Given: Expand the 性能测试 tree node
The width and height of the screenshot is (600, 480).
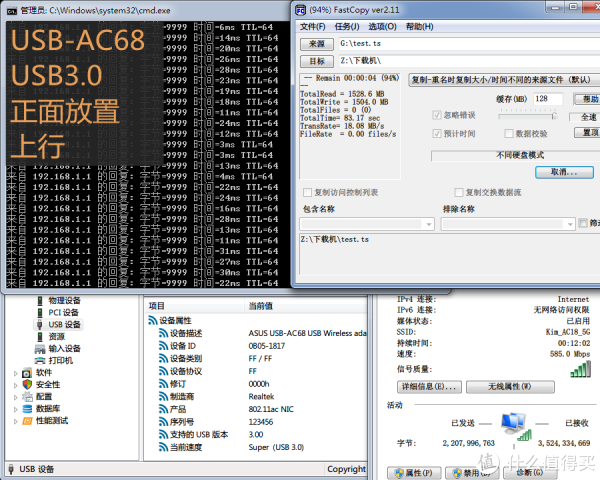Looking at the screenshot, I should [x=16, y=421].
